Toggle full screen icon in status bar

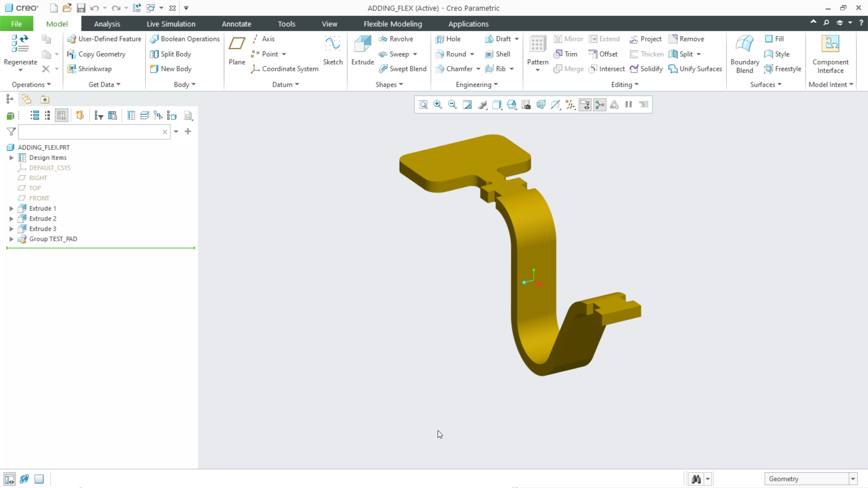point(39,479)
